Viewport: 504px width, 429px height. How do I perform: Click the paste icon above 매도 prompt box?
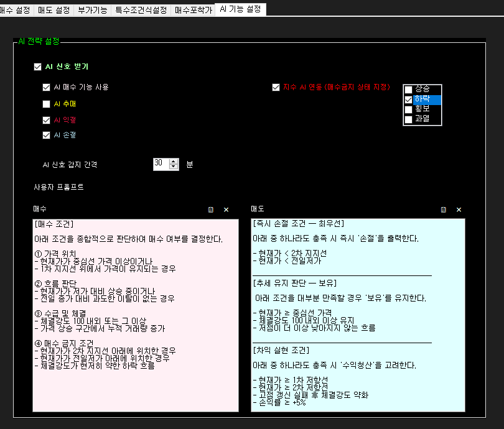(x=444, y=210)
